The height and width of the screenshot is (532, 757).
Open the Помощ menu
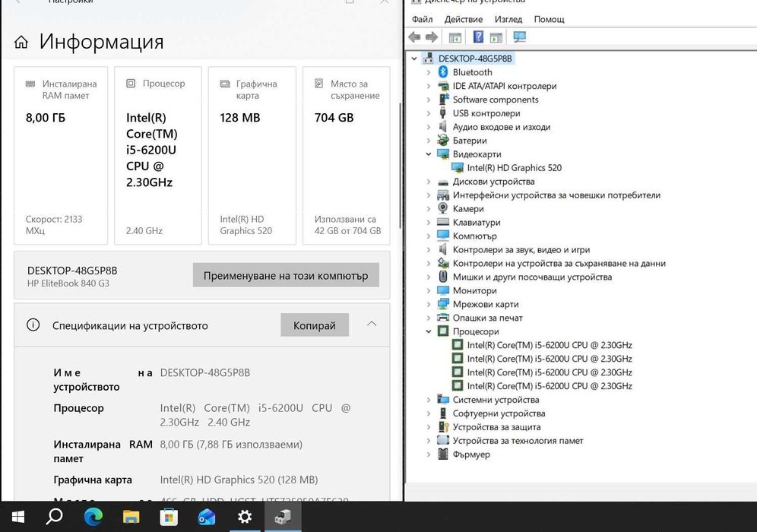(549, 19)
